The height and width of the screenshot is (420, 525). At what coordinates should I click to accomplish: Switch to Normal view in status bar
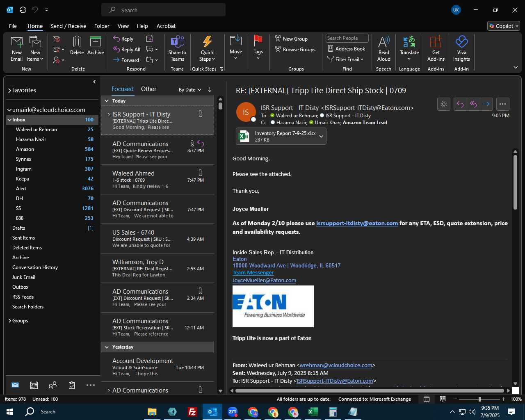[427, 399]
